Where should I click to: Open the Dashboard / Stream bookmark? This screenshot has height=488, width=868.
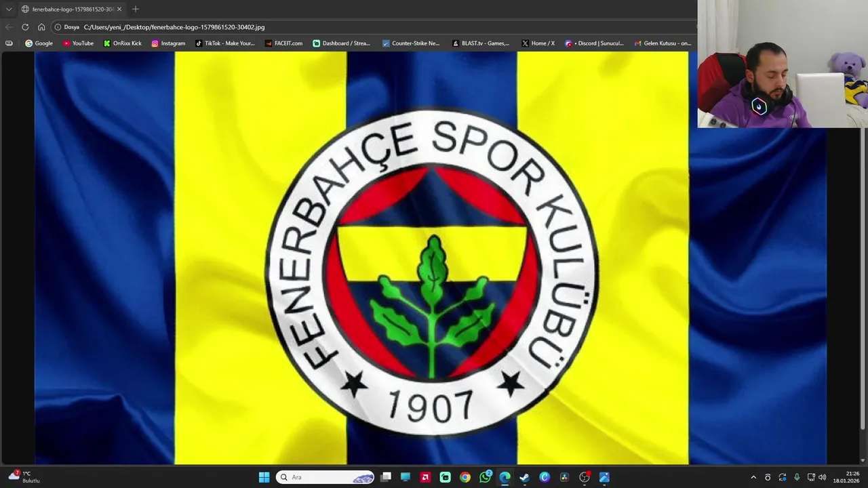tap(342, 43)
